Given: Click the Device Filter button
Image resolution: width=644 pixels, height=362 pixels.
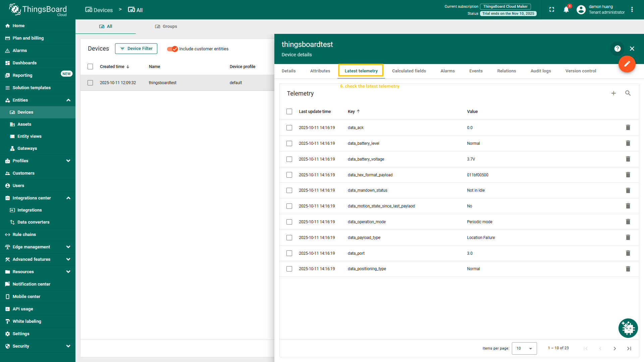Looking at the screenshot, I should click(x=136, y=49).
